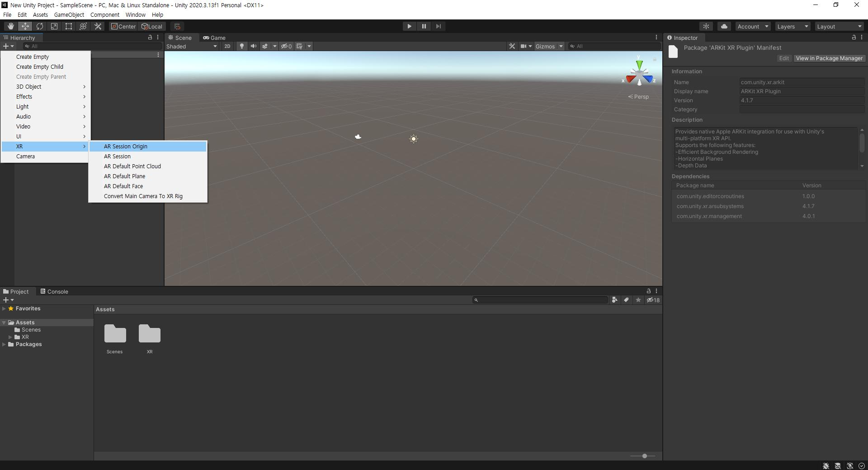
Task: Lock the Hierarchy panel
Action: (x=150, y=38)
